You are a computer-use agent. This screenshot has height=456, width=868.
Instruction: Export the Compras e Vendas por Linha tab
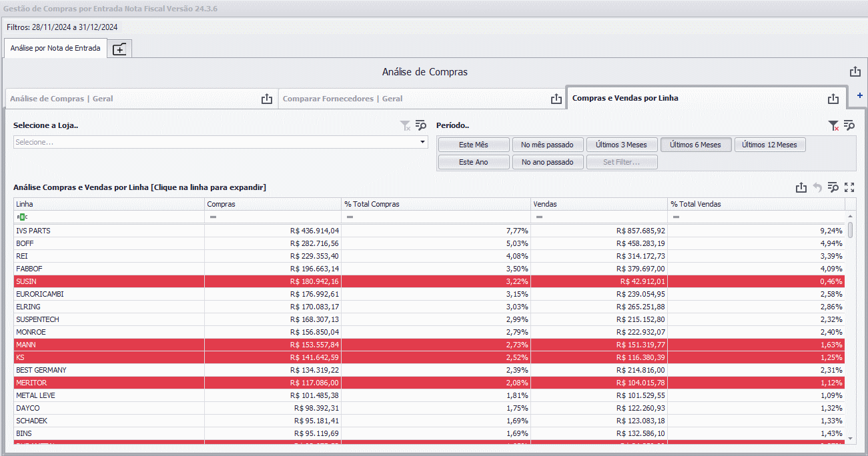pyautogui.click(x=833, y=99)
